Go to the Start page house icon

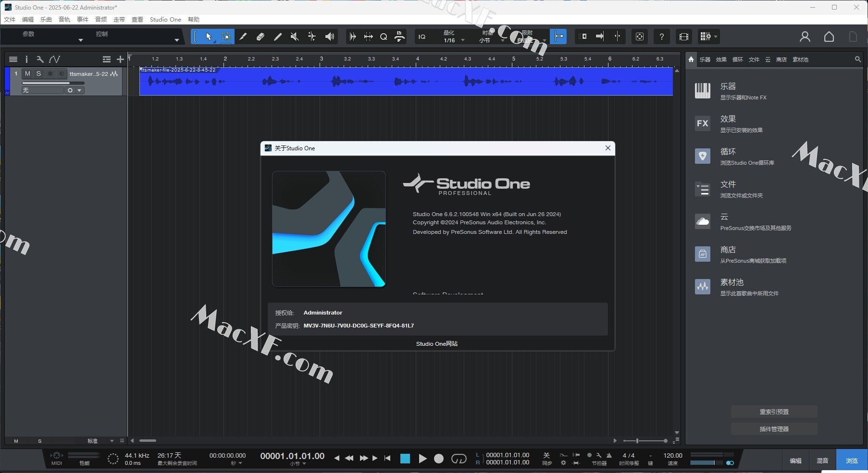pyautogui.click(x=829, y=36)
